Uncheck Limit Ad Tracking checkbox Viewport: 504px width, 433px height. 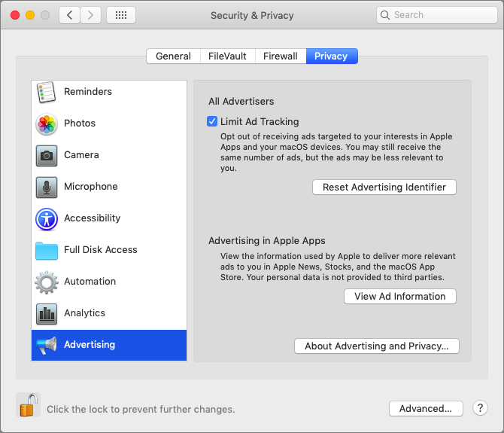[x=212, y=121]
